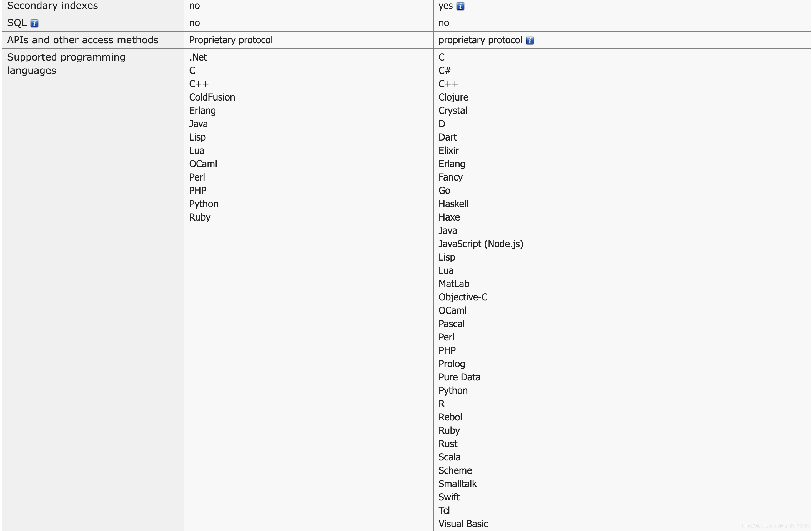
Task: Click 'Perl' in the middle column
Action: 197,177
